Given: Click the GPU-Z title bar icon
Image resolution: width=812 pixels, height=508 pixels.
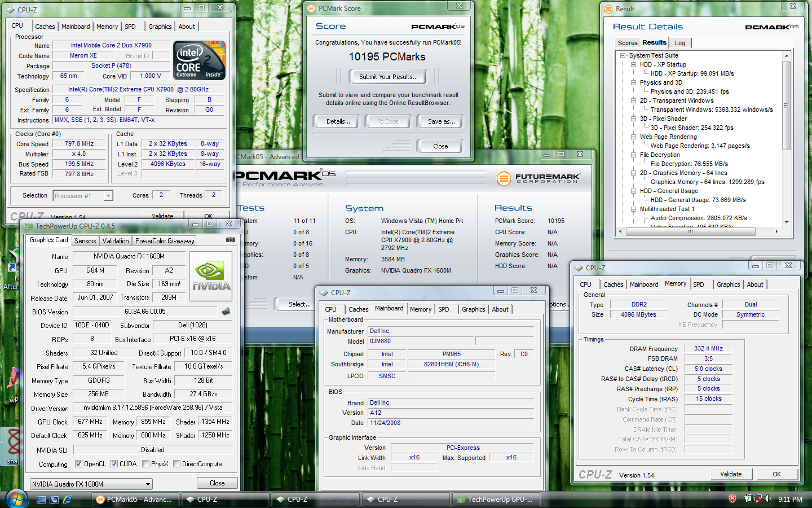Looking at the screenshot, I should 28,226.
